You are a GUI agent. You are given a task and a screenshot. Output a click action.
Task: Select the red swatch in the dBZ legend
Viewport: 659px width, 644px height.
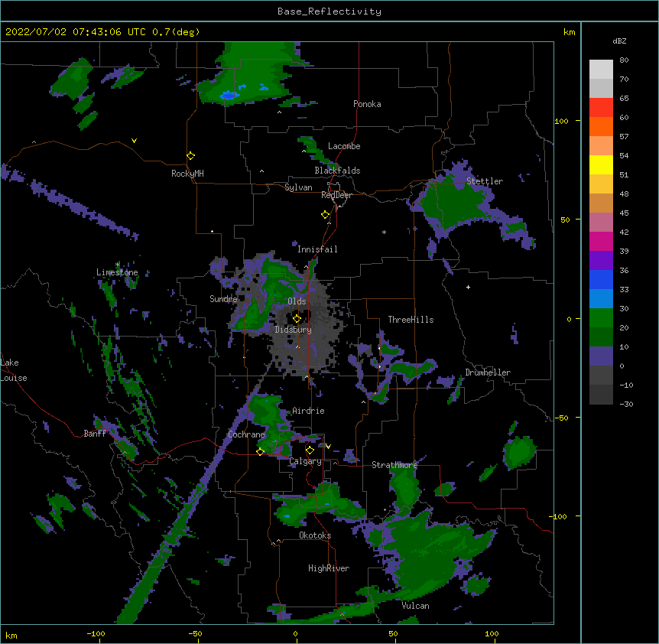coord(601,107)
